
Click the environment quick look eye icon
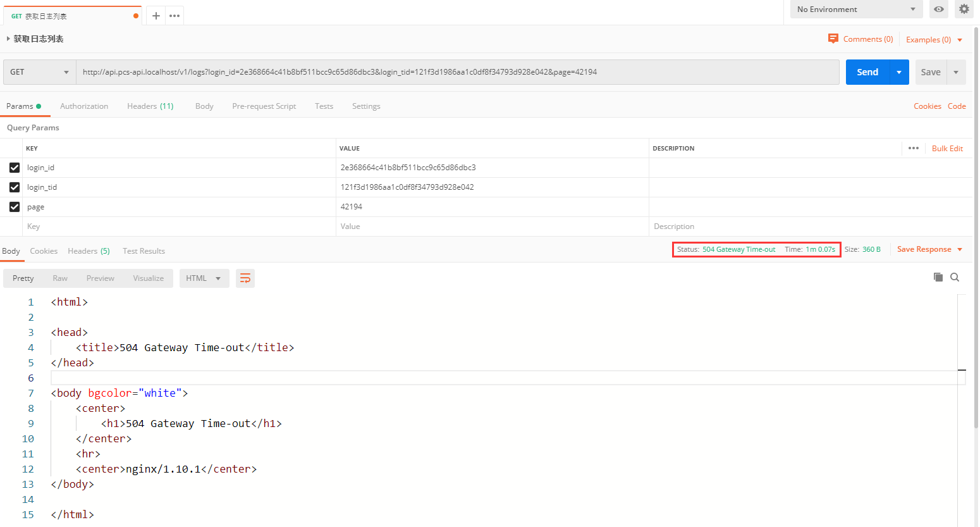click(x=939, y=9)
